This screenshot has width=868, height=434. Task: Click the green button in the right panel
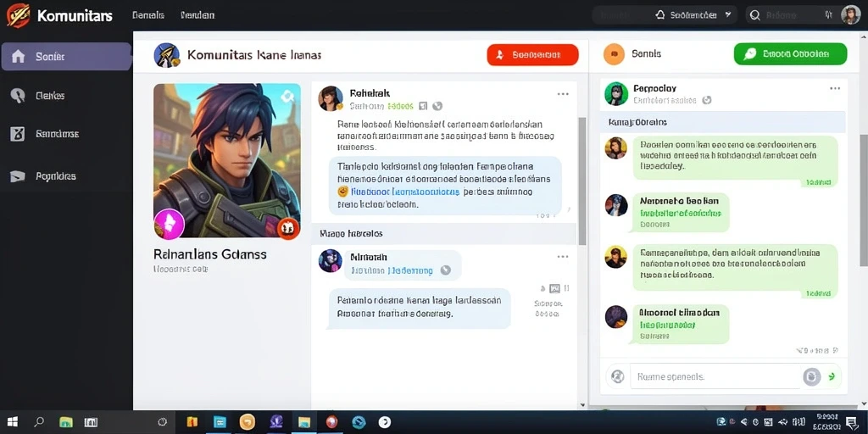coord(790,53)
